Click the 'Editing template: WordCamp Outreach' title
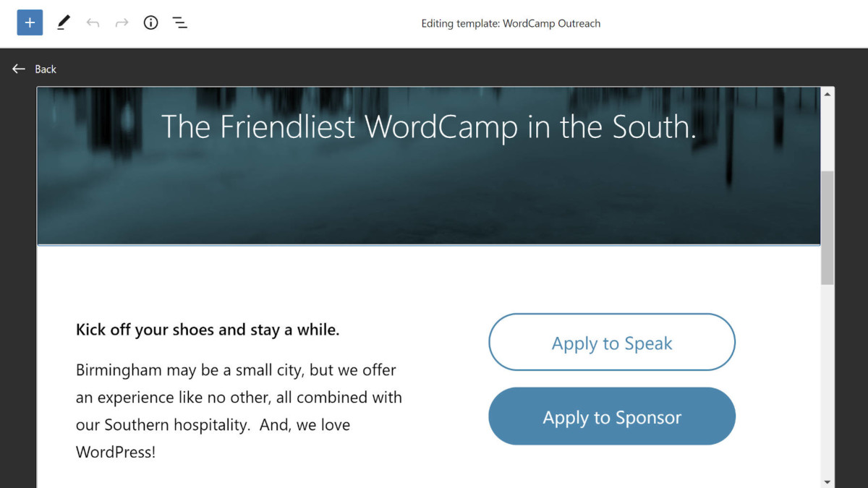 pyautogui.click(x=511, y=23)
